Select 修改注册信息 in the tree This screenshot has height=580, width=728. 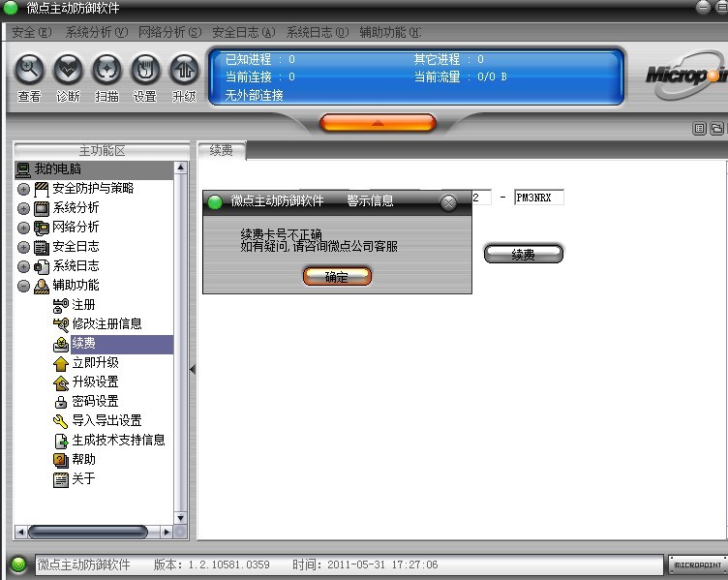(106, 324)
